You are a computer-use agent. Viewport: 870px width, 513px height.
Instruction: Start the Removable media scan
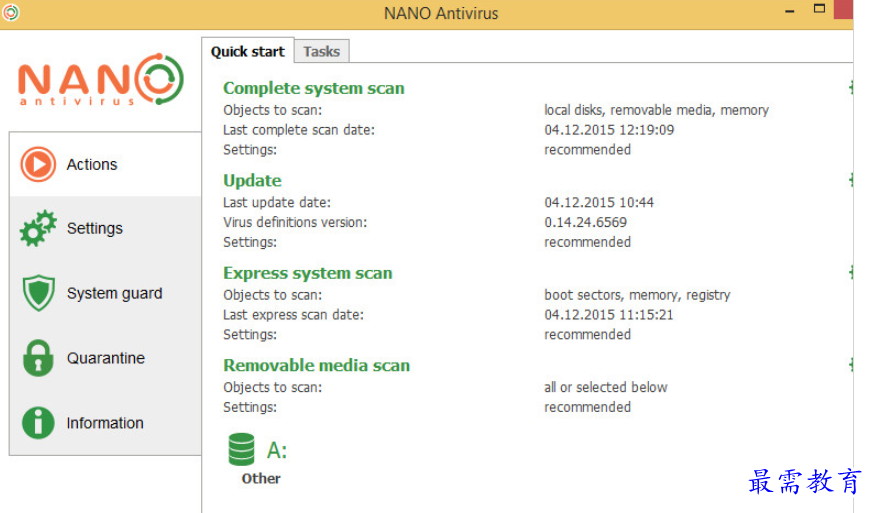[x=316, y=365]
